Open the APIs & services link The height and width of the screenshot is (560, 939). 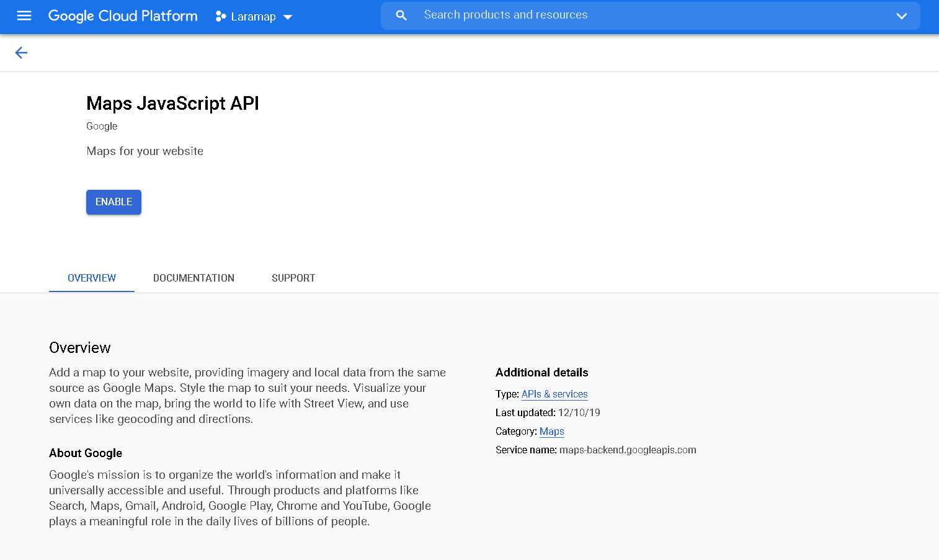pyautogui.click(x=554, y=394)
